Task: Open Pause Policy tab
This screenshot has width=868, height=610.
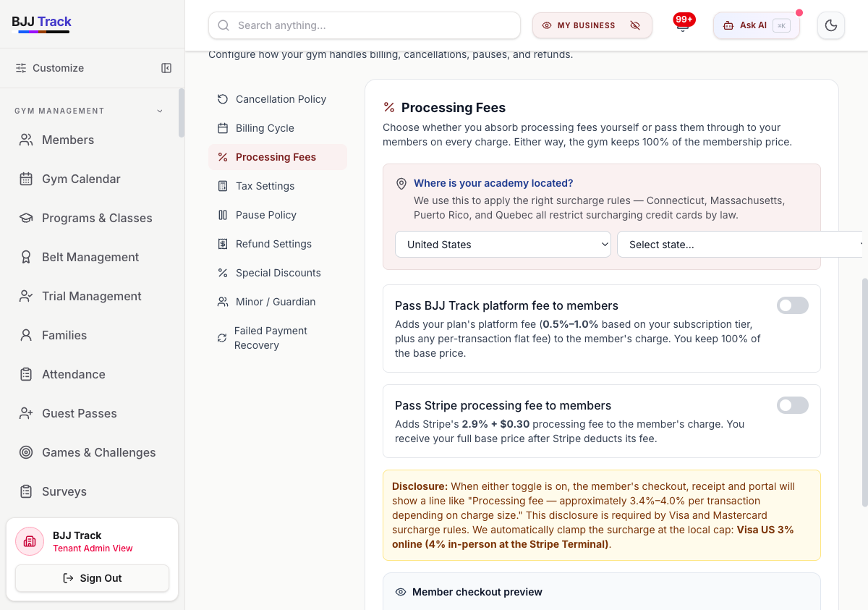Action: point(278,215)
